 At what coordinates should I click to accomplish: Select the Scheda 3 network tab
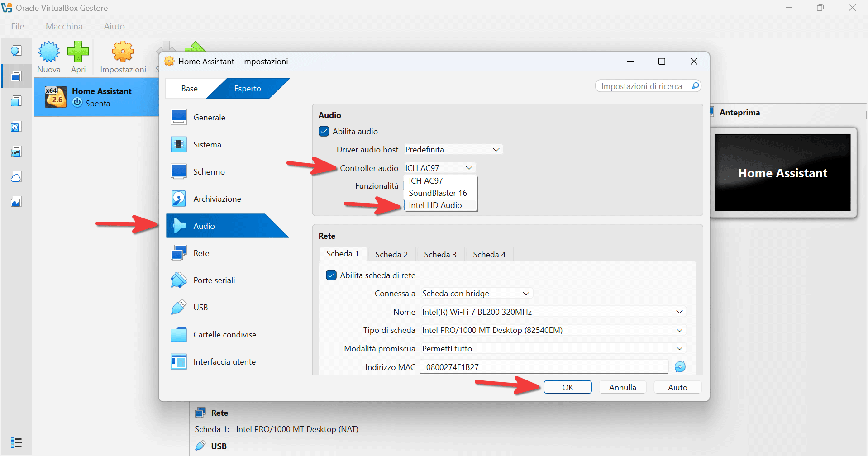click(440, 254)
